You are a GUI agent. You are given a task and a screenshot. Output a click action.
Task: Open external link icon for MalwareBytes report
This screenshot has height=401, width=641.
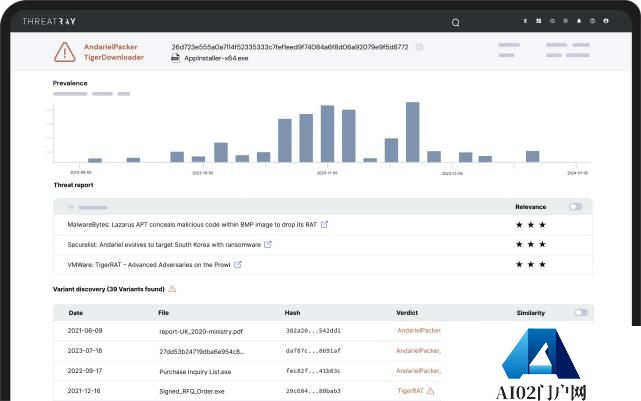click(x=324, y=224)
